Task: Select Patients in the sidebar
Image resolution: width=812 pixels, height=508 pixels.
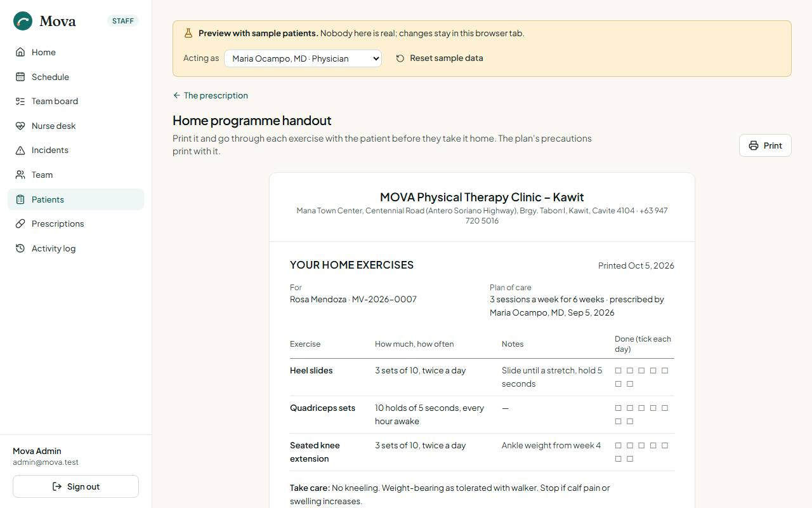Action: [75, 199]
